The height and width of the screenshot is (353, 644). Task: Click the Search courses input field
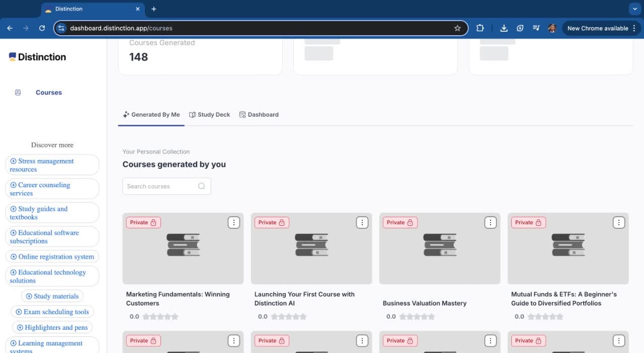coord(160,186)
